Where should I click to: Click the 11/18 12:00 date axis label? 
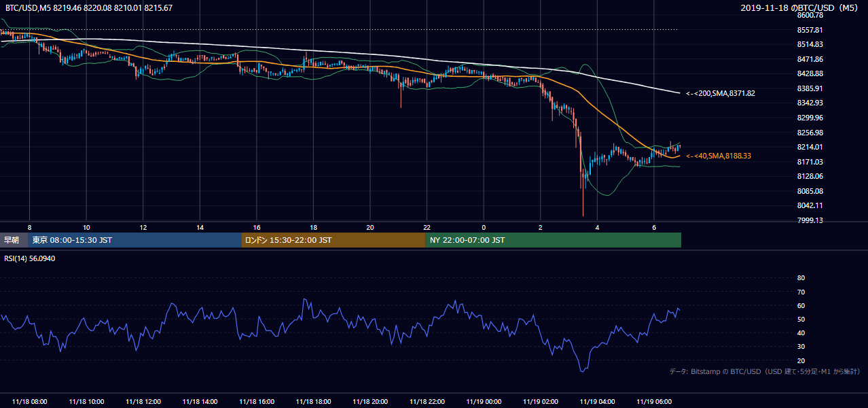click(x=143, y=401)
